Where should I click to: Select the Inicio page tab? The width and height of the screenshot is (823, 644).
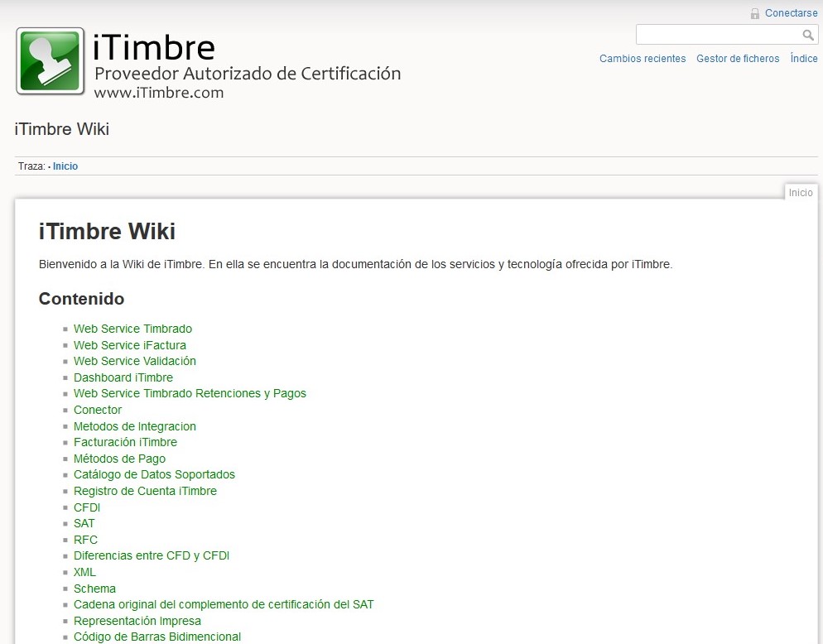tap(800, 193)
